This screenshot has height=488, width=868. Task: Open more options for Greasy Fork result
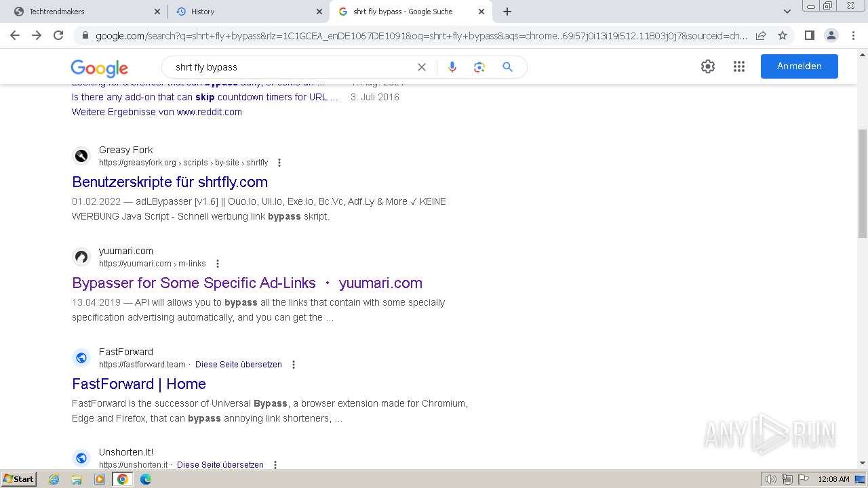click(279, 163)
